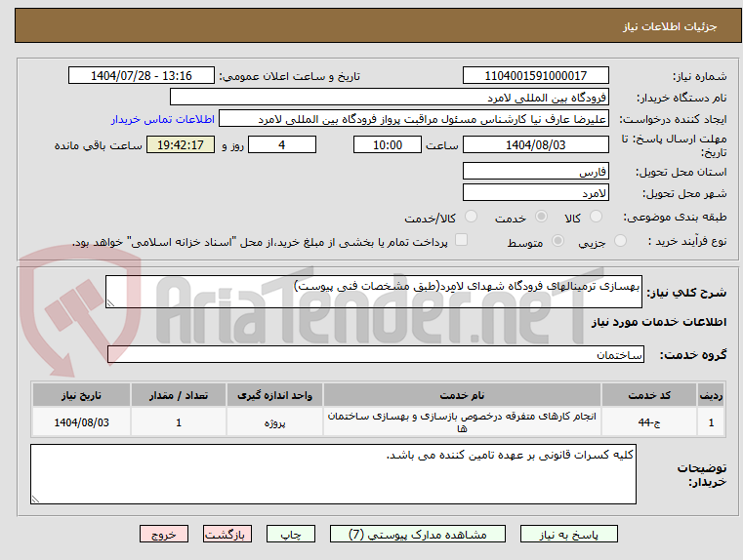743x560 pixels.
Task: Click service code cell ج-44
Action: pyautogui.click(x=649, y=422)
